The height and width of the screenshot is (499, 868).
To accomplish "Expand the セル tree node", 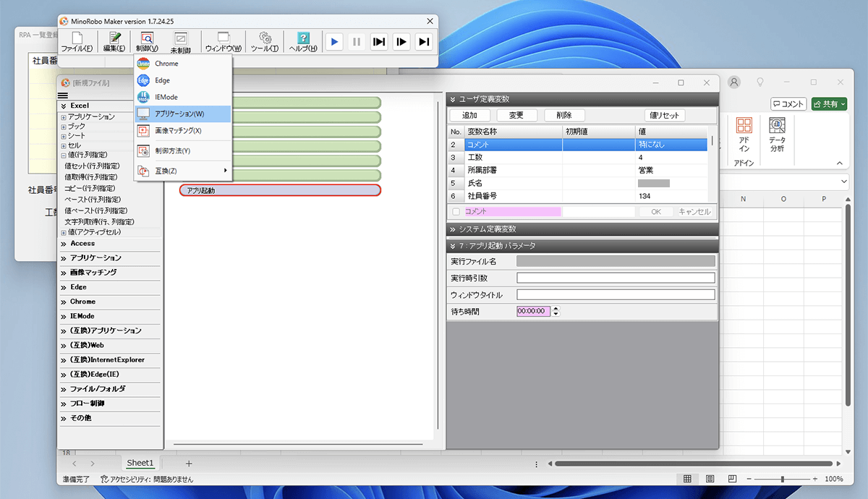I will tap(64, 145).
